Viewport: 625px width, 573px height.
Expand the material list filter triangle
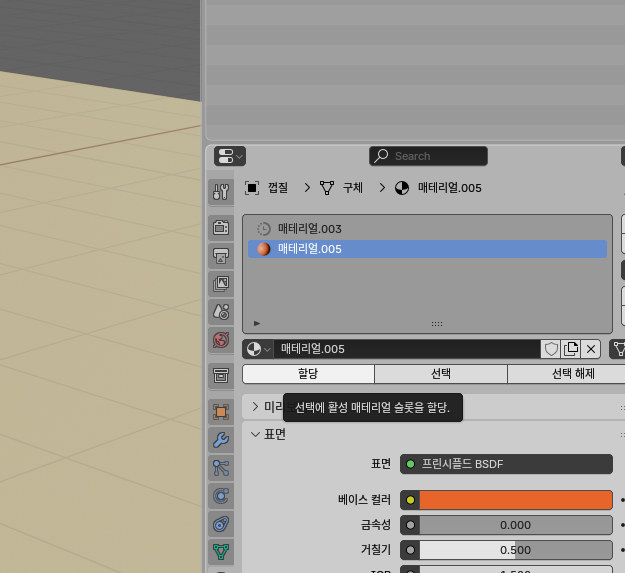tap(257, 323)
